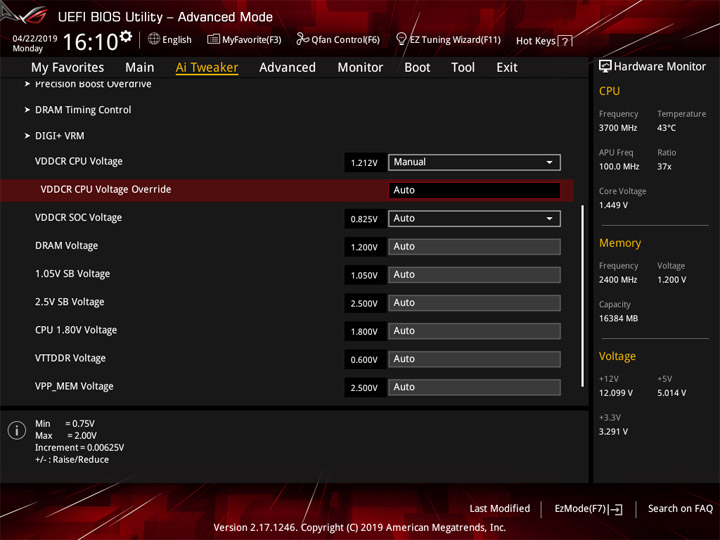Click the 3700 MHz CPU frequency value
This screenshot has height=540, width=720.
618,128
